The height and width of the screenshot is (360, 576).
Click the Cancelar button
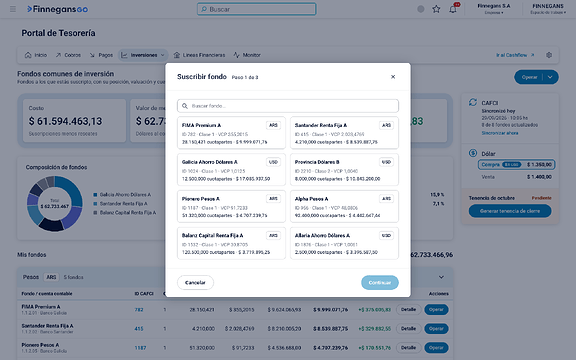click(195, 282)
